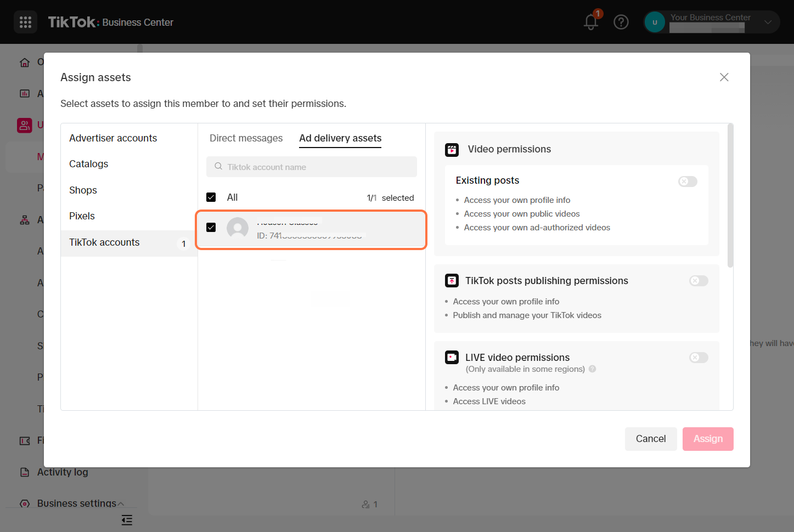Click the TikTok account avatar thumbnail

click(x=238, y=228)
